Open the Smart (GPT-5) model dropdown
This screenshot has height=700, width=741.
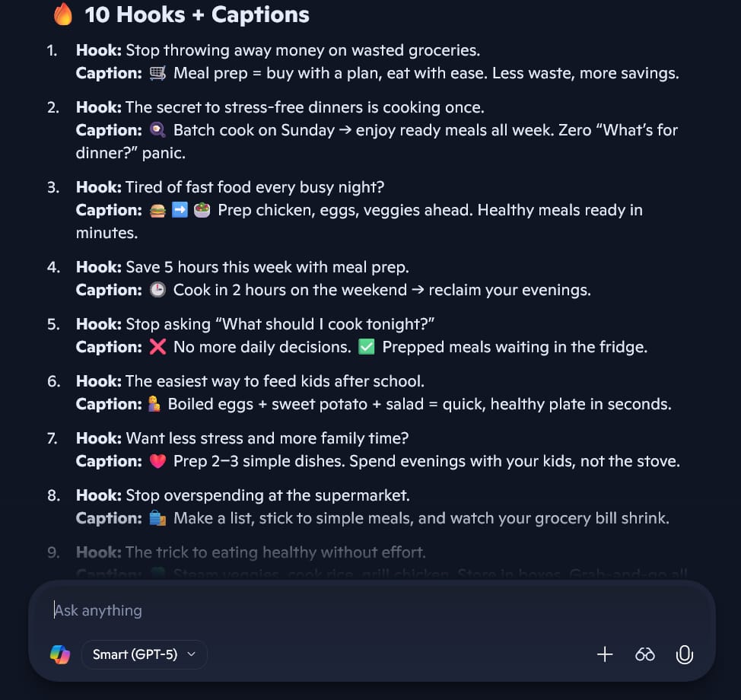pos(144,654)
